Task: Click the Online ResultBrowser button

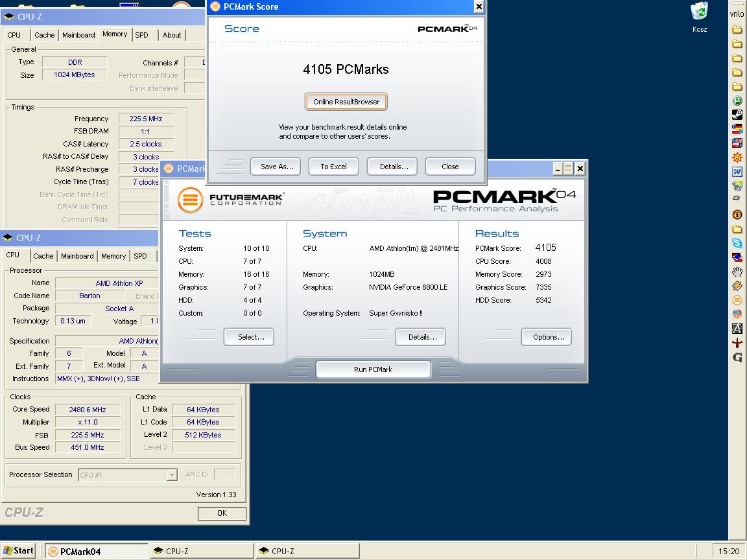Action: point(346,101)
